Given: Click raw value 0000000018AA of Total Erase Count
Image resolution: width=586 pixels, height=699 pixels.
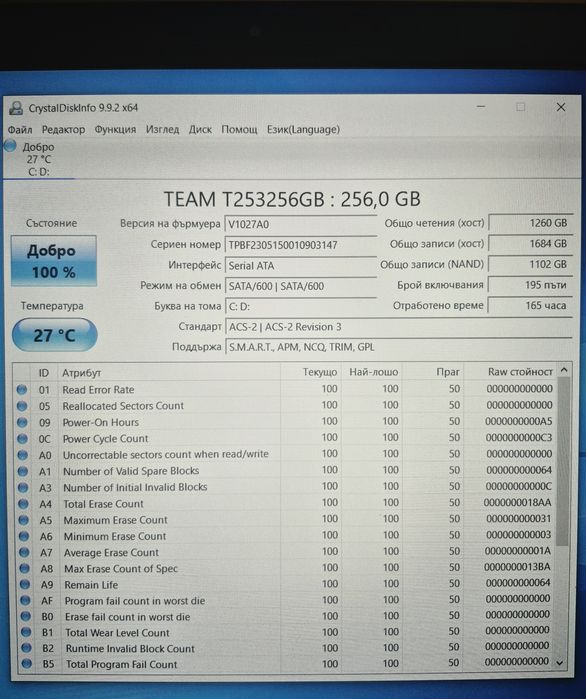Looking at the screenshot, I should (x=517, y=502).
